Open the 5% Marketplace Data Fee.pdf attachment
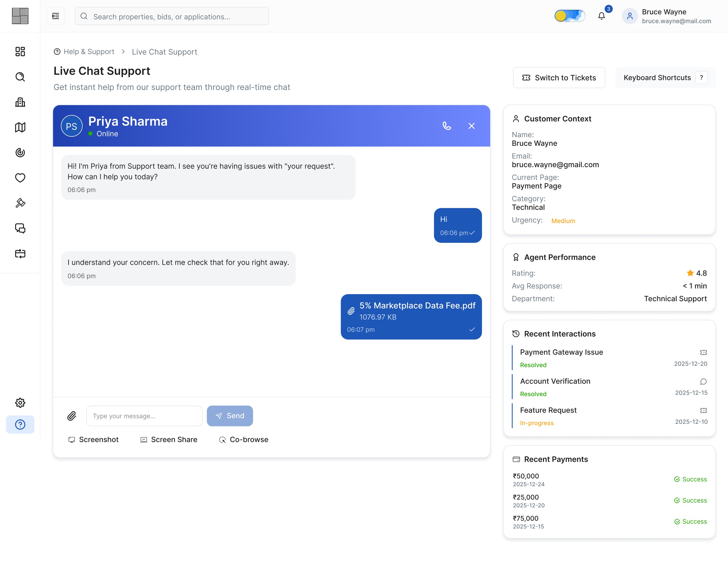This screenshot has width=728, height=562. (x=411, y=317)
